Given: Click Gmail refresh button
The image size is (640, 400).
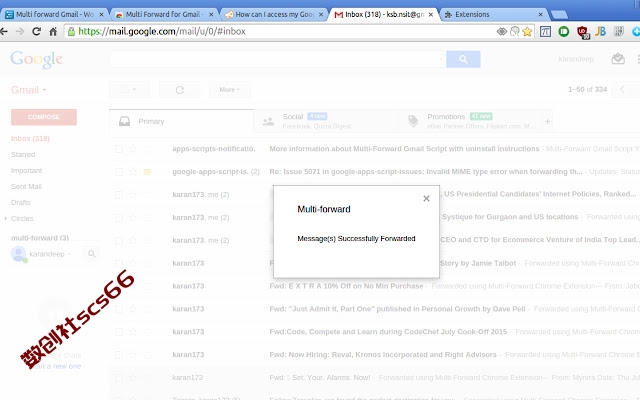Looking at the screenshot, I should tap(180, 90).
